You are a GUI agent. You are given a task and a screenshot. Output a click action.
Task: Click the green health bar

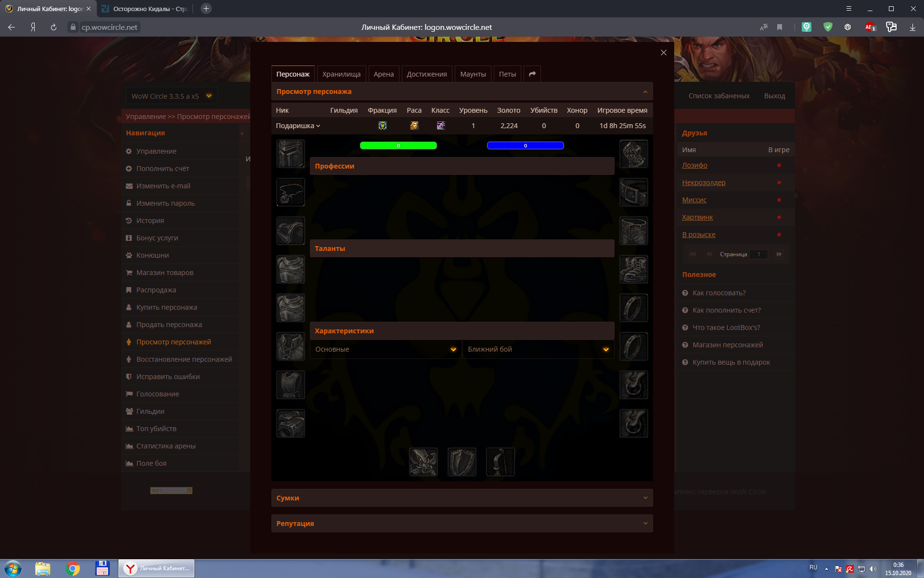coord(398,145)
